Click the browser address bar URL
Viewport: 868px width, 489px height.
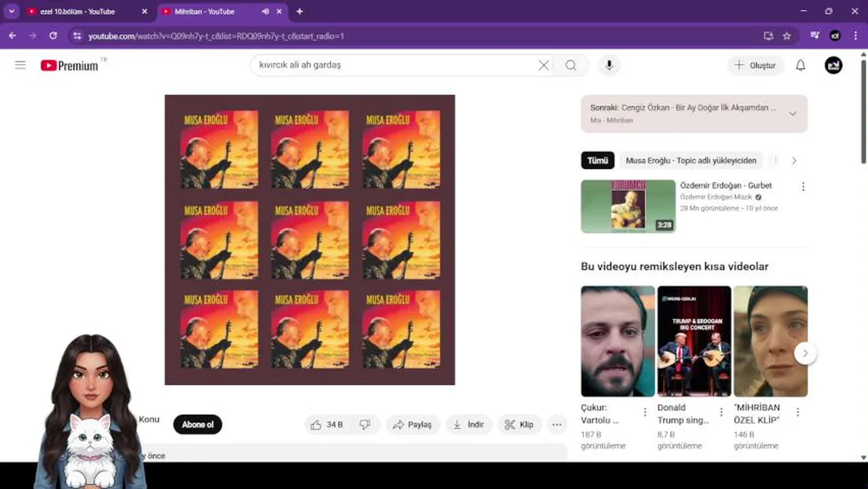coord(216,36)
